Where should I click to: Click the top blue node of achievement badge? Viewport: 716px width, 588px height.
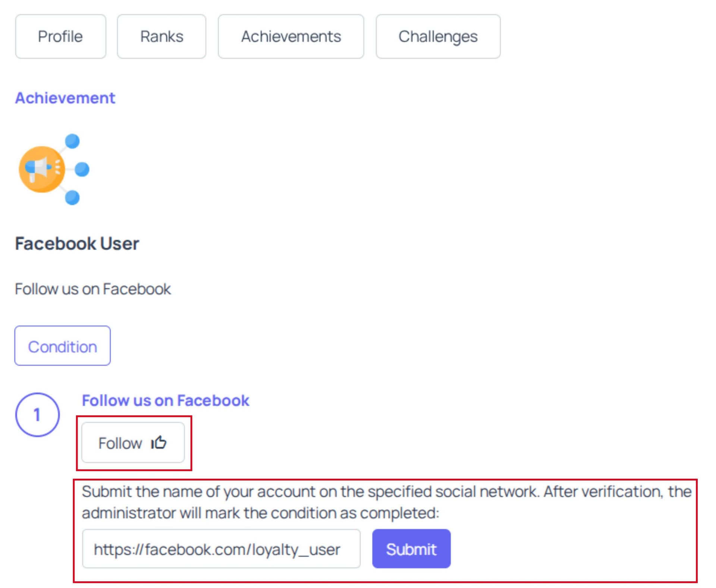[x=72, y=141]
